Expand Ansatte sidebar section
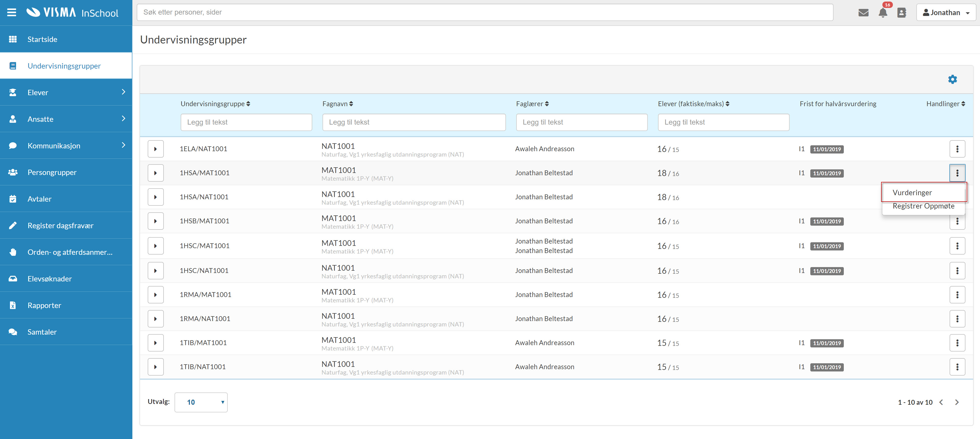Screen dimensions: 980x439 [66, 119]
